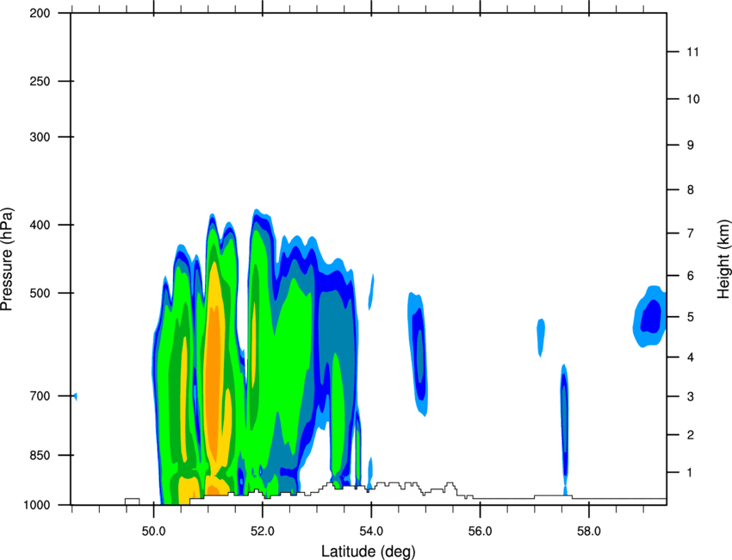The height and width of the screenshot is (560, 732).
Task: Select the 700 pressure tick label
Action: 40,395
